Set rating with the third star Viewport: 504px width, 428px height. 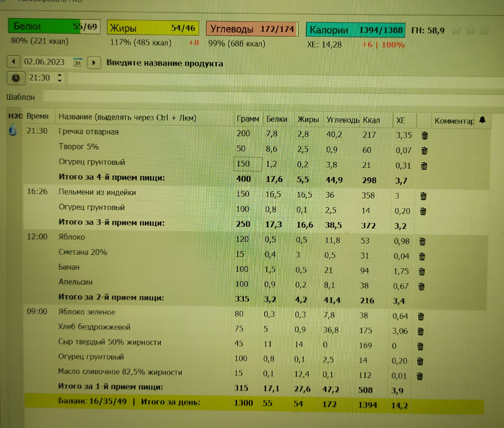point(484,30)
